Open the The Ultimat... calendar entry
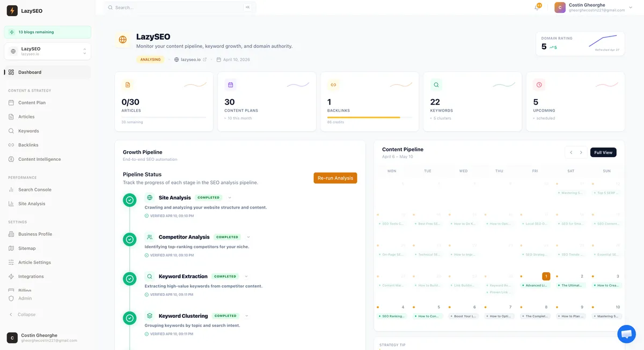Image resolution: width=644 pixels, height=350 pixels. [x=571, y=286]
